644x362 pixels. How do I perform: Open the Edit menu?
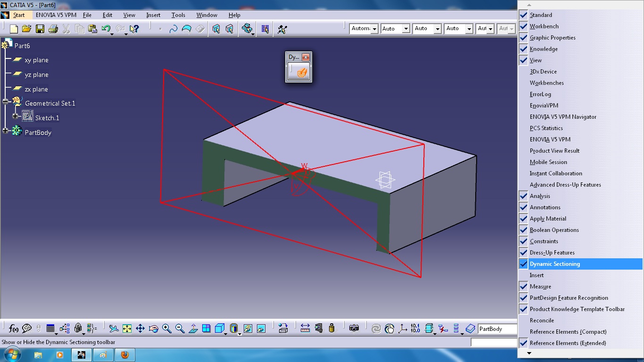107,15
